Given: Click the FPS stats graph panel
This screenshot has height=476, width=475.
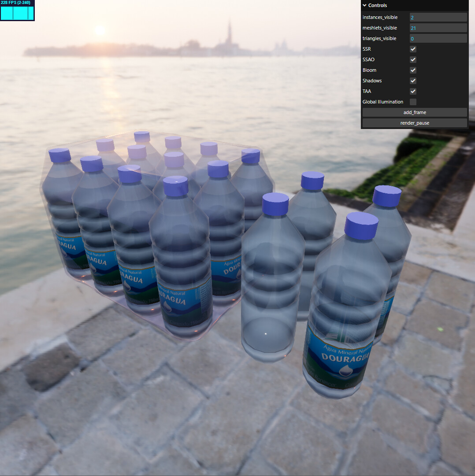Looking at the screenshot, I should click(17, 13).
